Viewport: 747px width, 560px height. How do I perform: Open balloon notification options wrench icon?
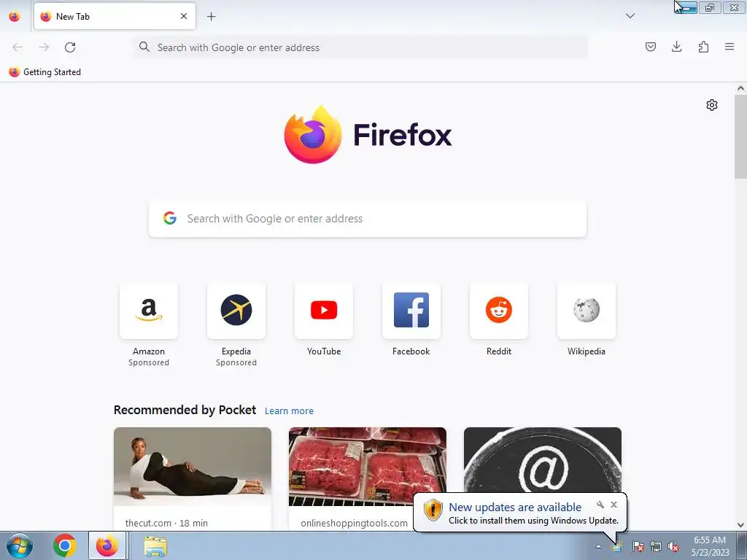[600, 505]
